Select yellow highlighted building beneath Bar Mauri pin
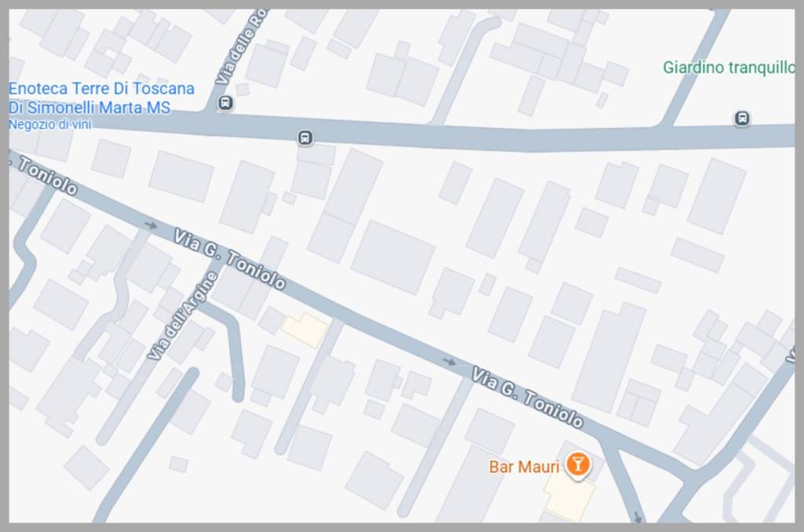 (x=569, y=494)
